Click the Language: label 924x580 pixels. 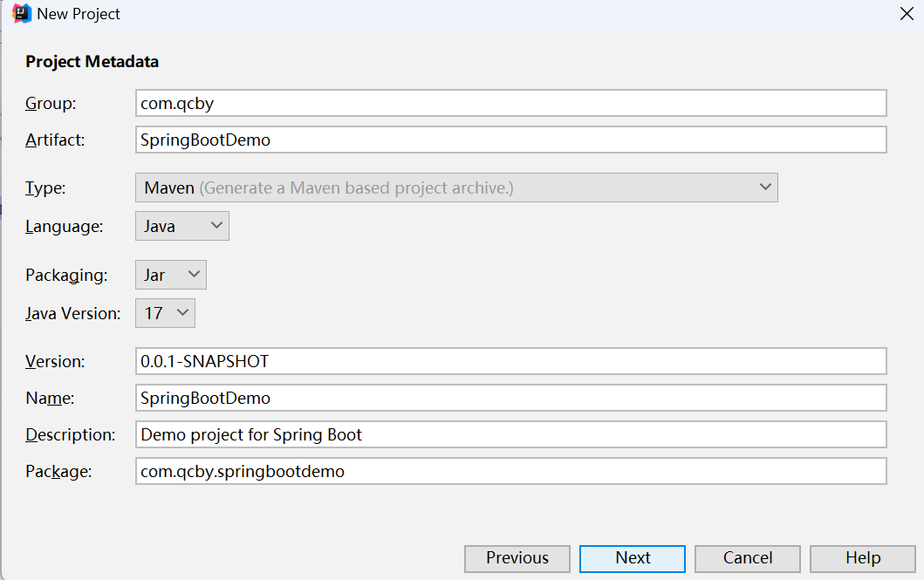(65, 227)
